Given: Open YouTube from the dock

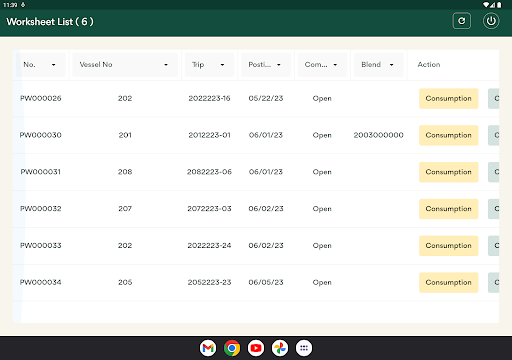Looking at the screenshot, I should 256,348.
